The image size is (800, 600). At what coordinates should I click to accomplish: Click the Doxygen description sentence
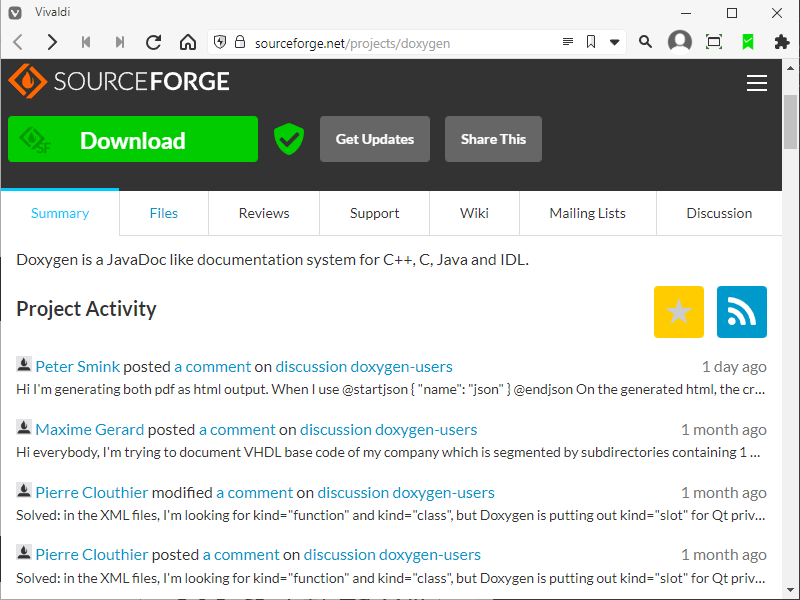[x=272, y=260]
